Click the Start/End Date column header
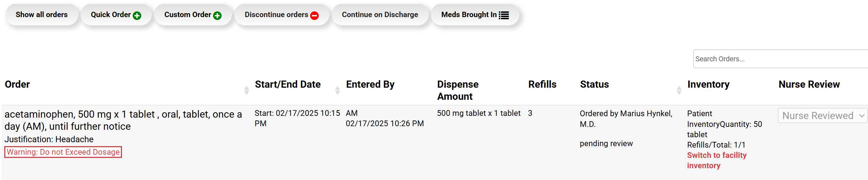The image size is (868, 180). [287, 84]
